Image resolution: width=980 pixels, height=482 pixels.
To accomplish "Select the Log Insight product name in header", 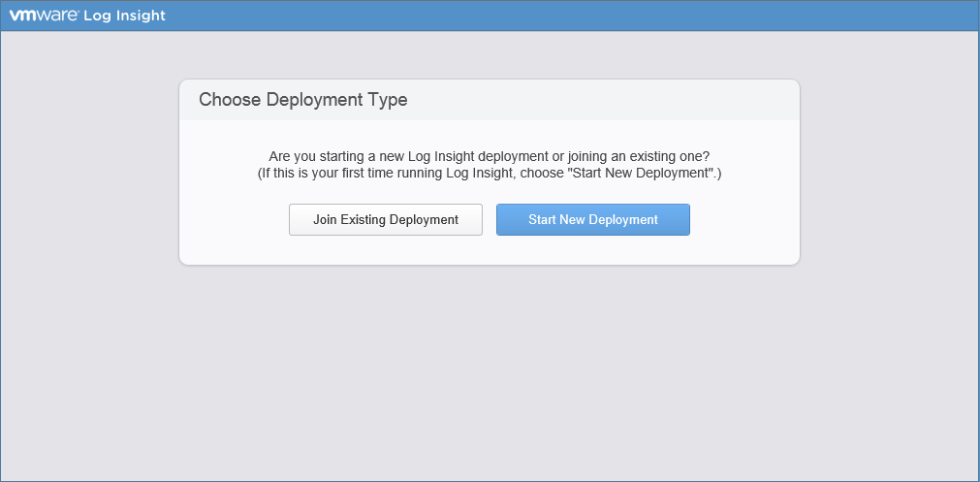I will [124, 16].
